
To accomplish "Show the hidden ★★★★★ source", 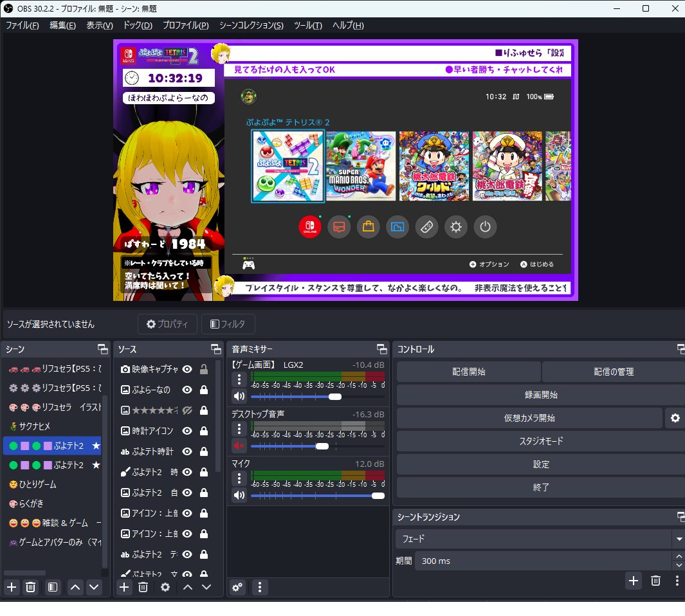I will (187, 410).
